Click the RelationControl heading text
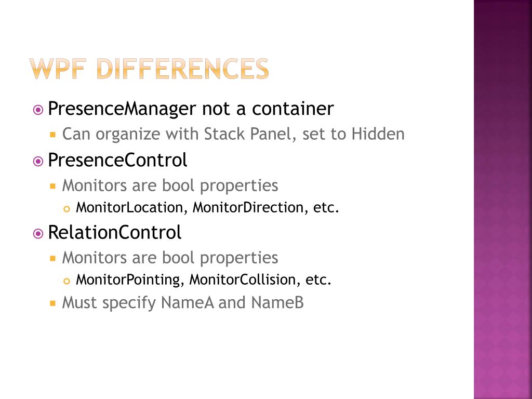Image resolution: width=532 pixels, height=399 pixels. click(x=115, y=232)
